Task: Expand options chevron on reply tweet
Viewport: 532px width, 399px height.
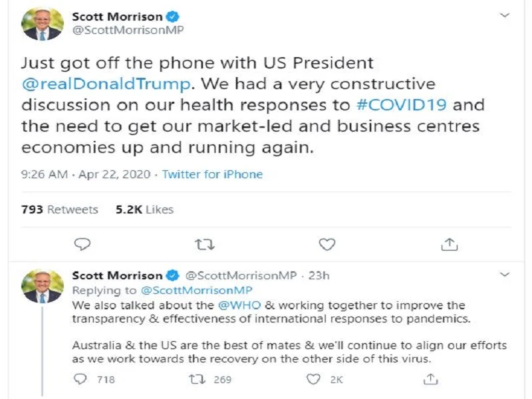Action: pos(505,275)
